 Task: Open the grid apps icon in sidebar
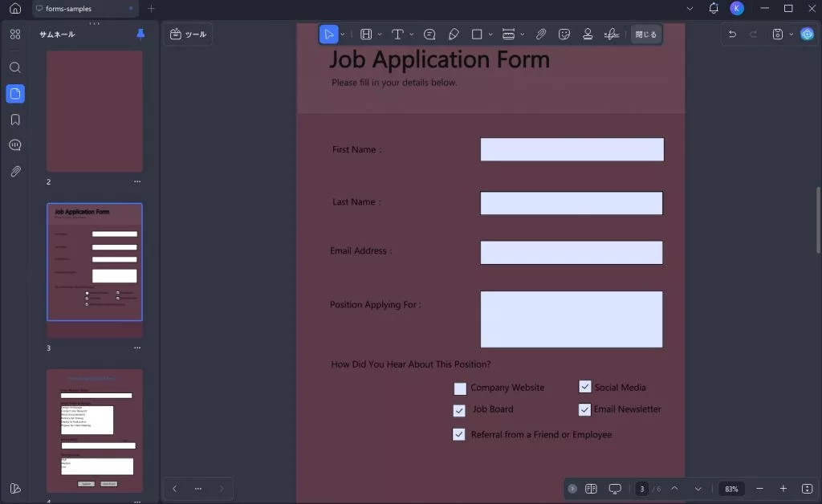point(15,34)
